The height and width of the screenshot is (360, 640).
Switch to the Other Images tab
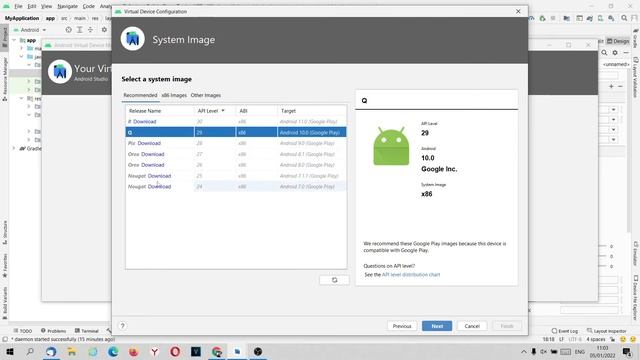[x=206, y=95]
